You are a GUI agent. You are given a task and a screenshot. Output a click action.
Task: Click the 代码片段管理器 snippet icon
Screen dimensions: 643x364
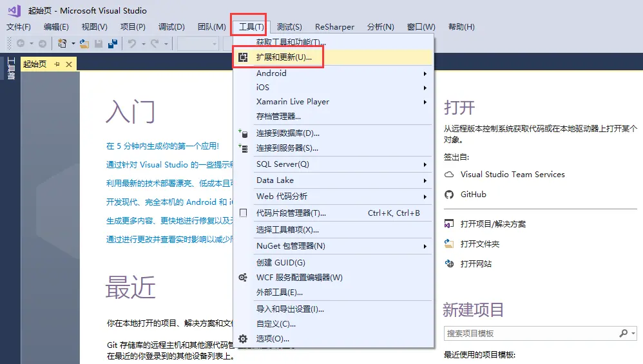(x=243, y=213)
